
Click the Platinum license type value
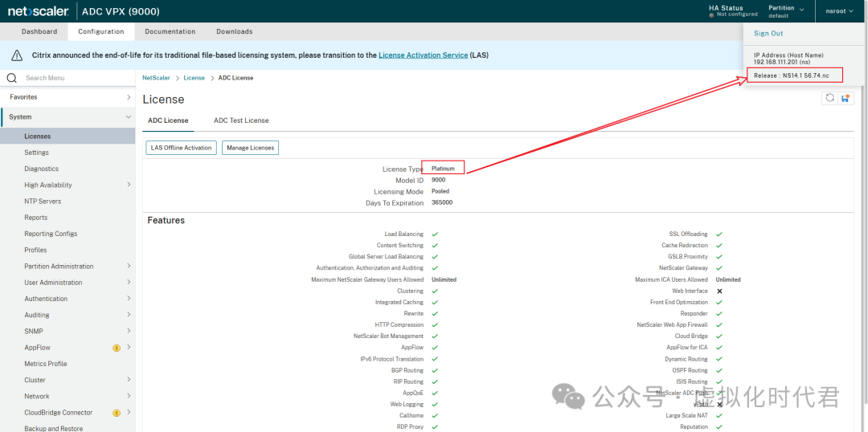coord(443,168)
